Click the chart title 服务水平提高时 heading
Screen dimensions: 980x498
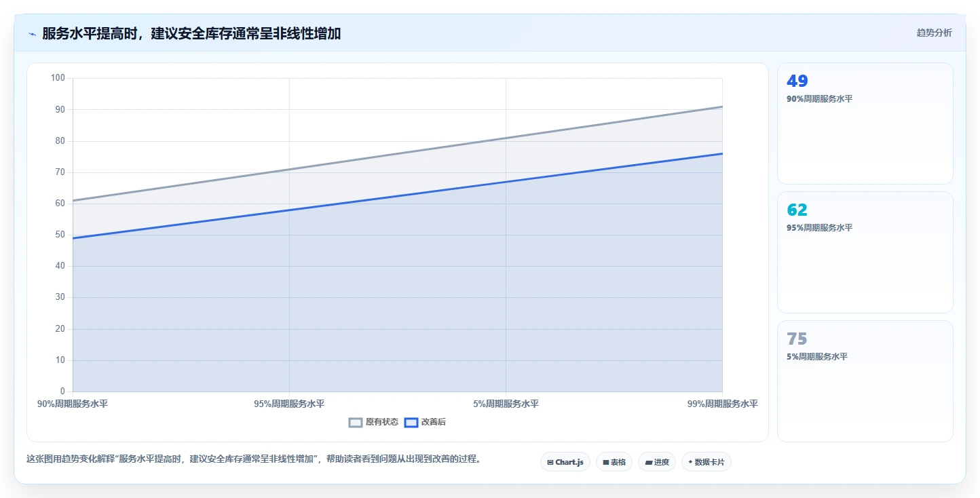coord(191,33)
